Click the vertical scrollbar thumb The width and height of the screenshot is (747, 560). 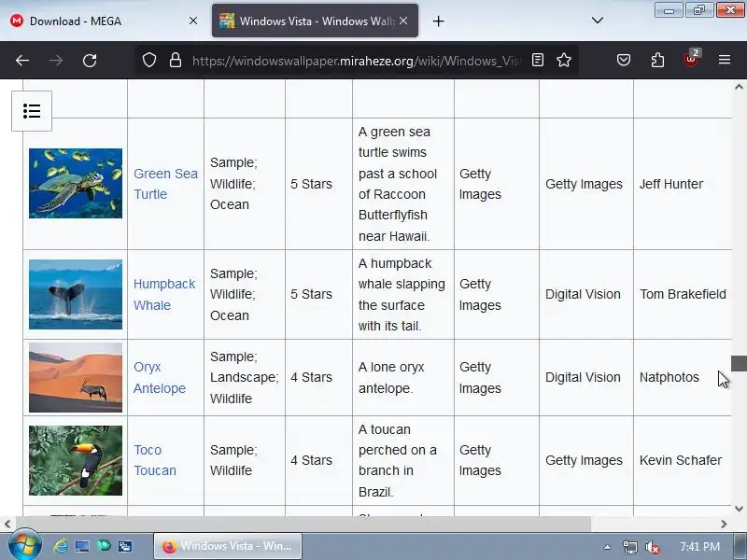coord(739,363)
